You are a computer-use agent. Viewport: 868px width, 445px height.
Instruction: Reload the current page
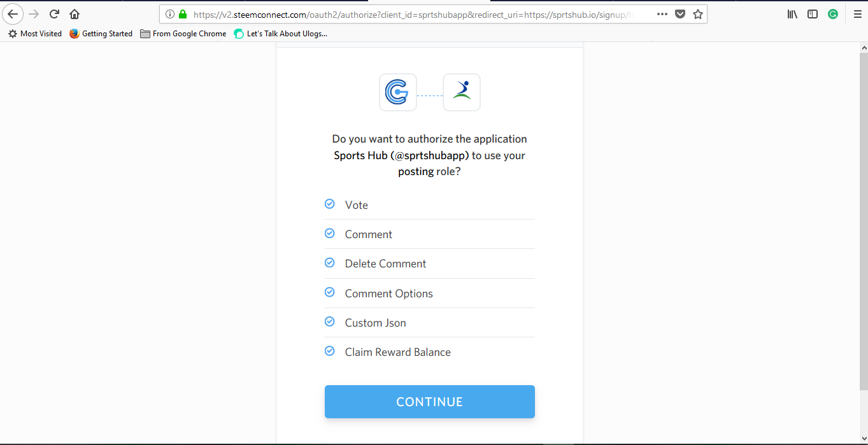(x=54, y=14)
